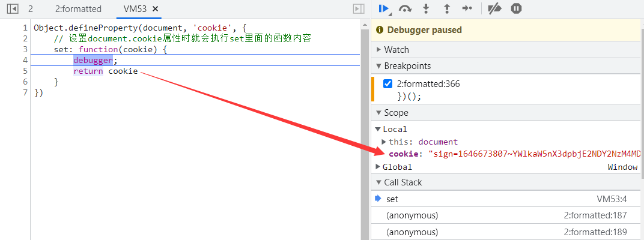Screen dimensions: 644x240
Task: Step over next function call
Action: tap(405, 8)
